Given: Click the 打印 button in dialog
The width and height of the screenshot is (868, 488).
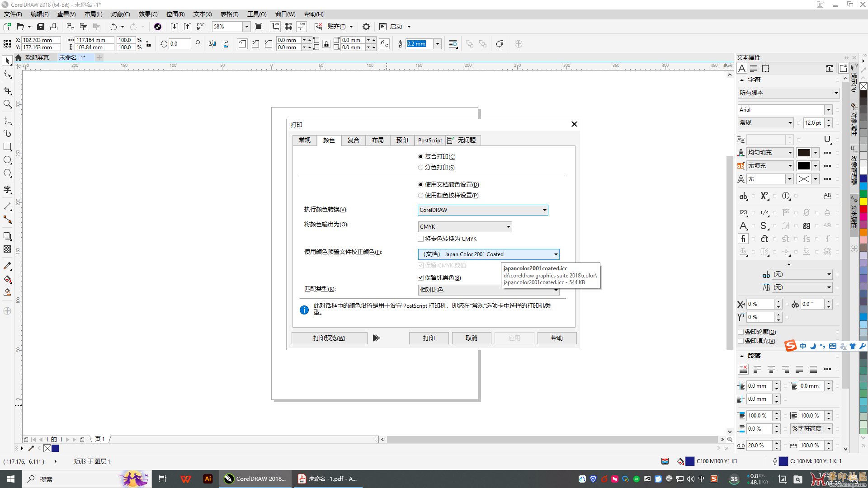Looking at the screenshot, I should (429, 338).
